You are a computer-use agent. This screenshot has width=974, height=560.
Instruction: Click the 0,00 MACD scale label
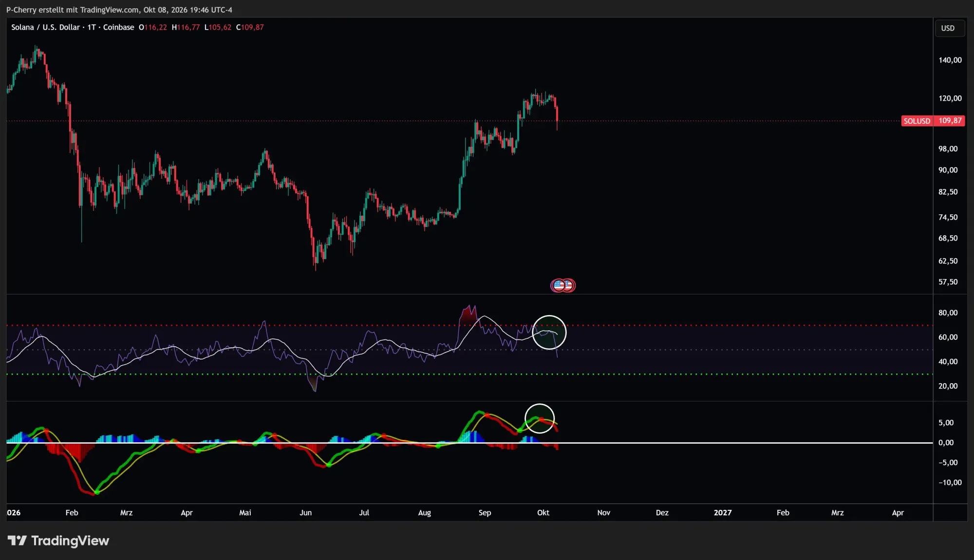pos(946,443)
